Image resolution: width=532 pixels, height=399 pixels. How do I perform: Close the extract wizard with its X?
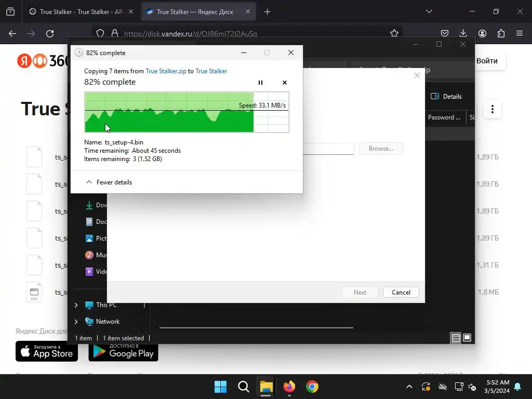pyautogui.click(x=417, y=75)
